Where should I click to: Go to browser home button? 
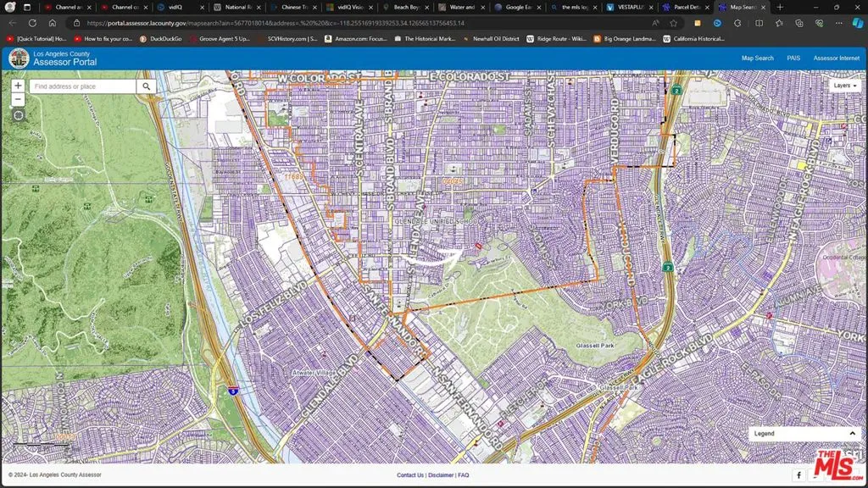click(x=52, y=23)
